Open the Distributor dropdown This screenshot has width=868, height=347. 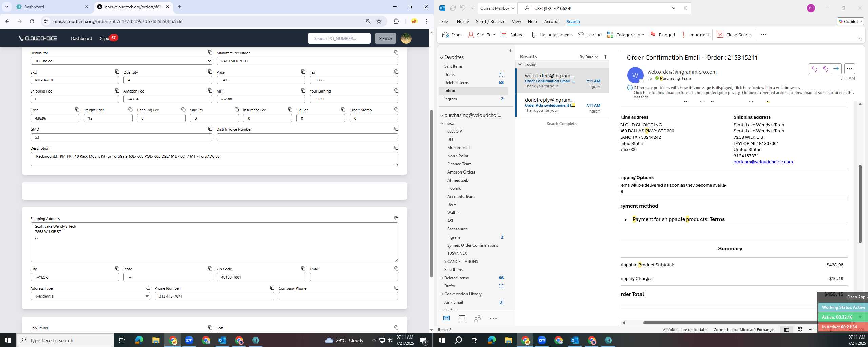click(x=121, y=61)
